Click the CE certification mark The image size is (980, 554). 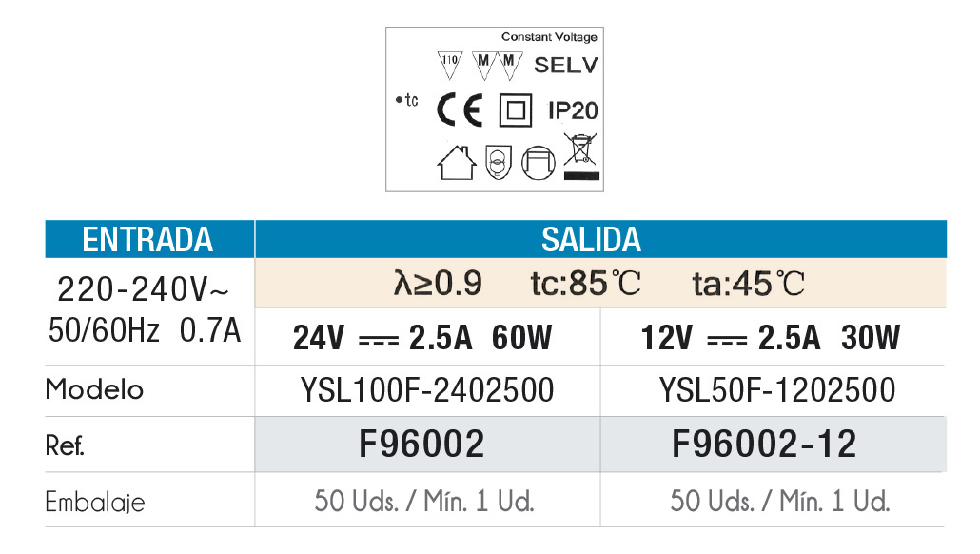(x=460, y=110)
